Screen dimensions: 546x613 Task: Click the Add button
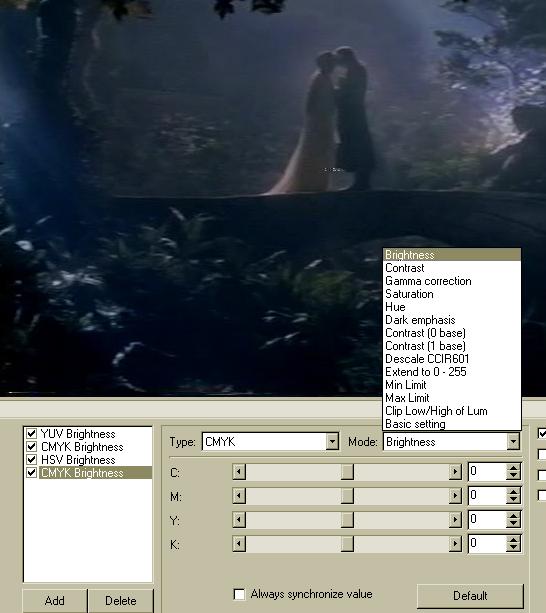[x=55, y=600]
